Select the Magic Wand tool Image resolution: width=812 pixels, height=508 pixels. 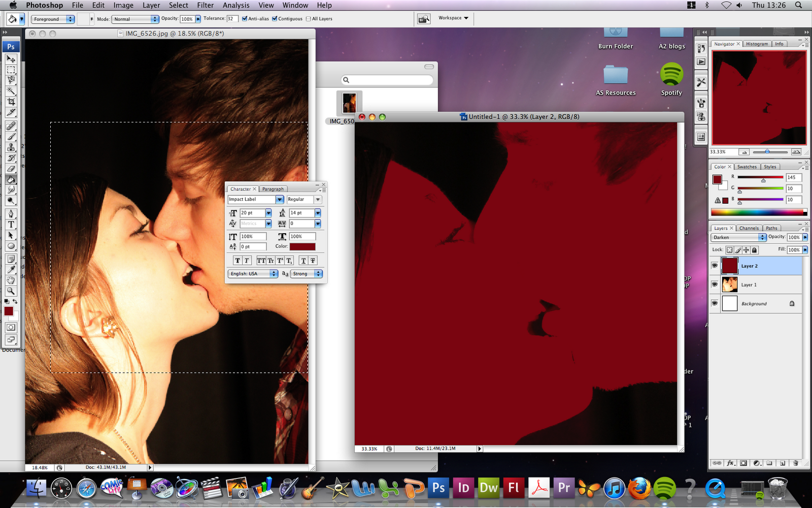[x=11, y=91]
